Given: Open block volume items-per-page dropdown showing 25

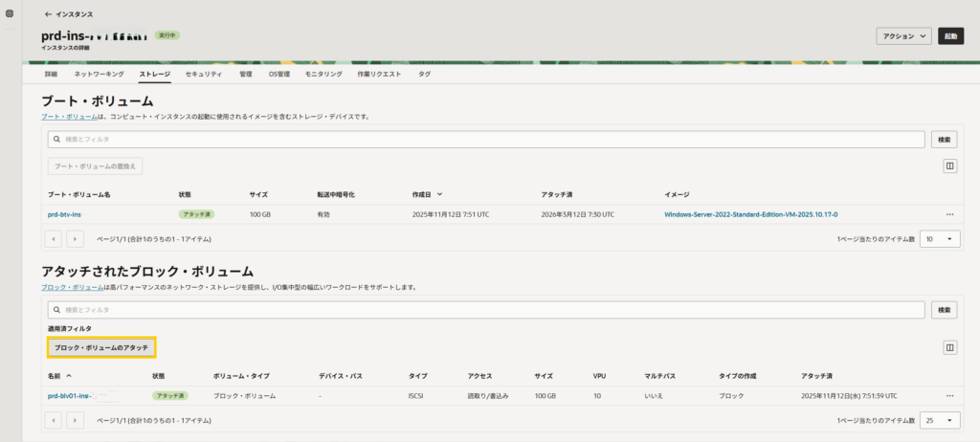Looking at the screenshot, I should pos(939,420).
